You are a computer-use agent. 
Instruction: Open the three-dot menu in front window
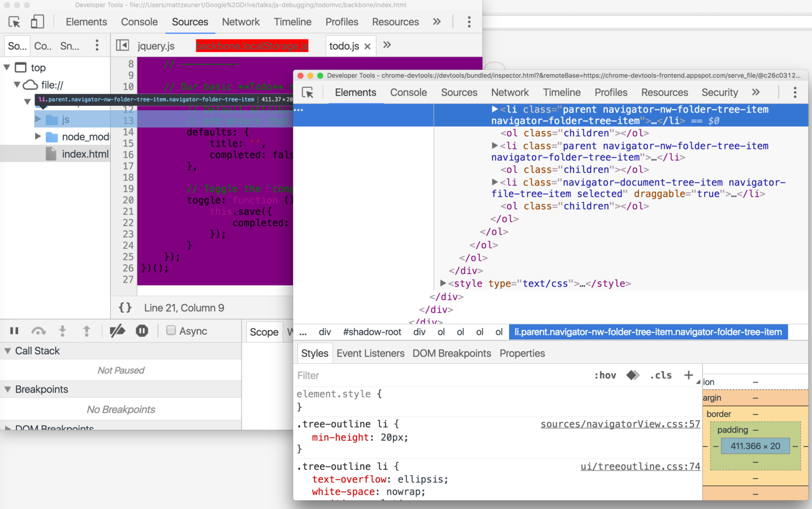point(795,93)
